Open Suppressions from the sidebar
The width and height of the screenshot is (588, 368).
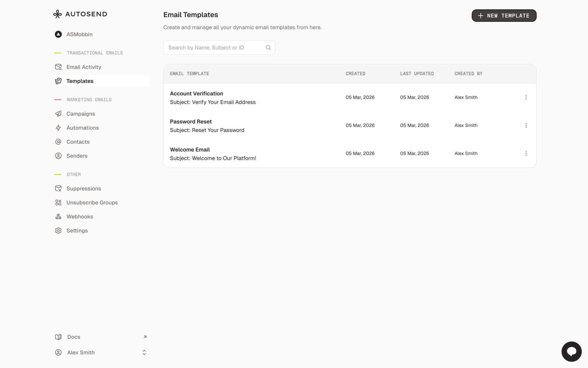click(x=101, y=189)
